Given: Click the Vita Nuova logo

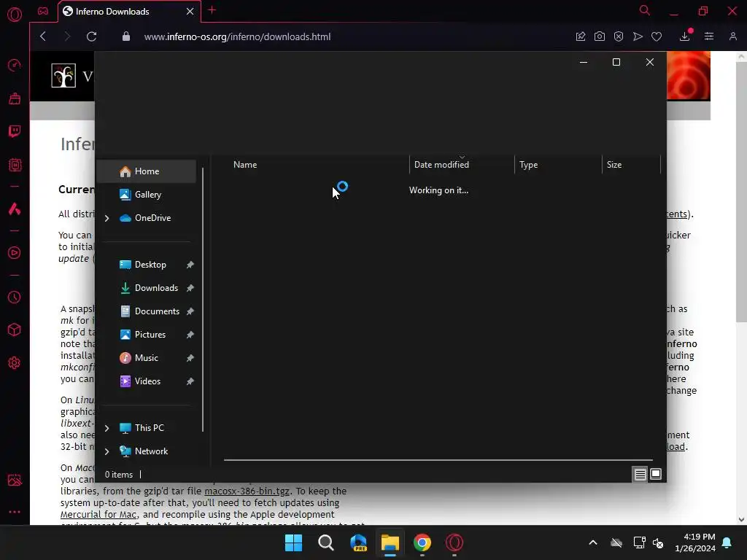Looking at the screenshot, I should coord(63,75).
